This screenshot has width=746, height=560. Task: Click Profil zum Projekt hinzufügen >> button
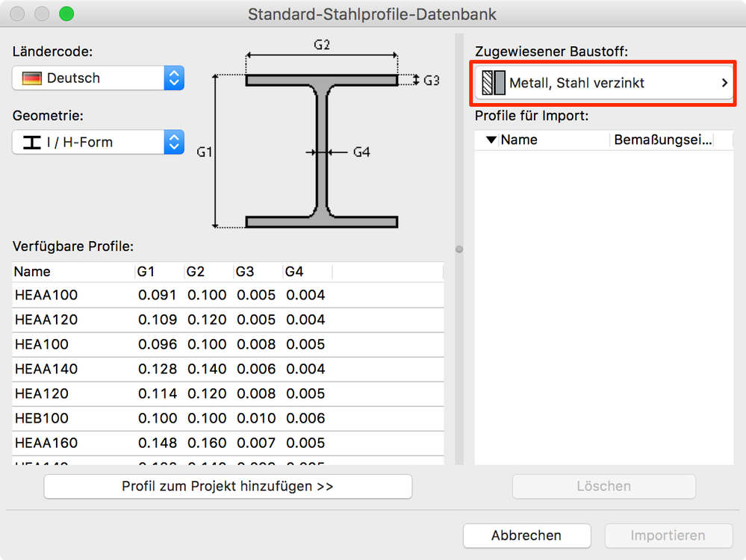[228, 486]
